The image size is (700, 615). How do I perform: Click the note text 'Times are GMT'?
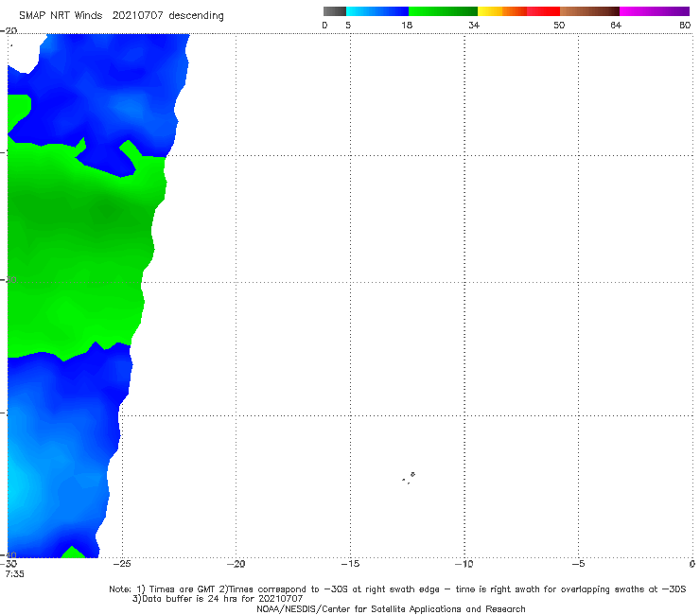183,589
